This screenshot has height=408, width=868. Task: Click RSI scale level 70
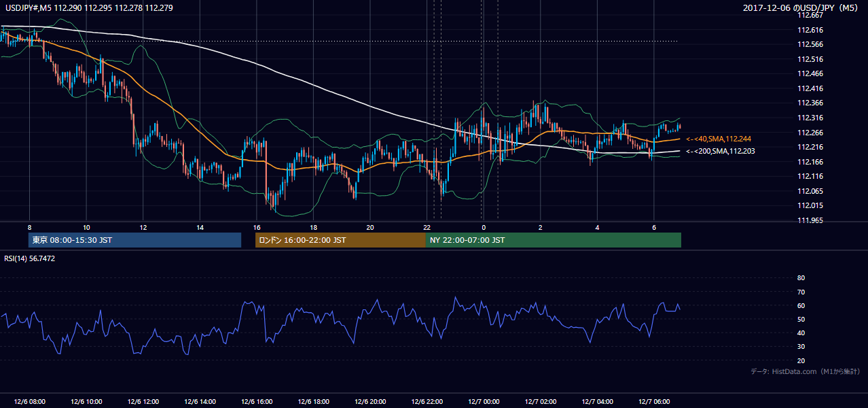801,292
